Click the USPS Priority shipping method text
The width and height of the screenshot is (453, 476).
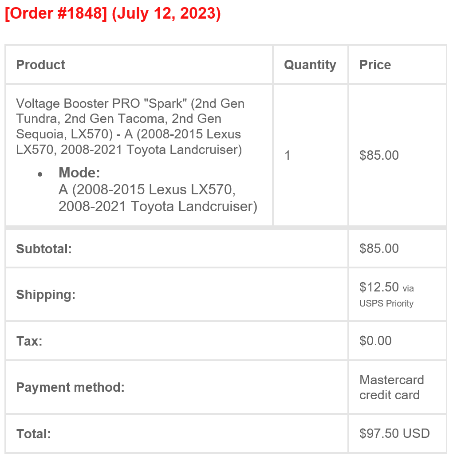[386, 303]
